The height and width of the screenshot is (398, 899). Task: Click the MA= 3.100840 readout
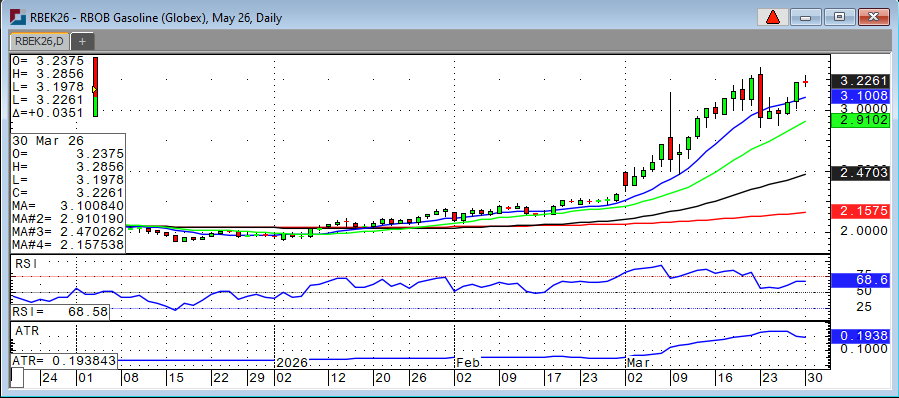point(68,205)
